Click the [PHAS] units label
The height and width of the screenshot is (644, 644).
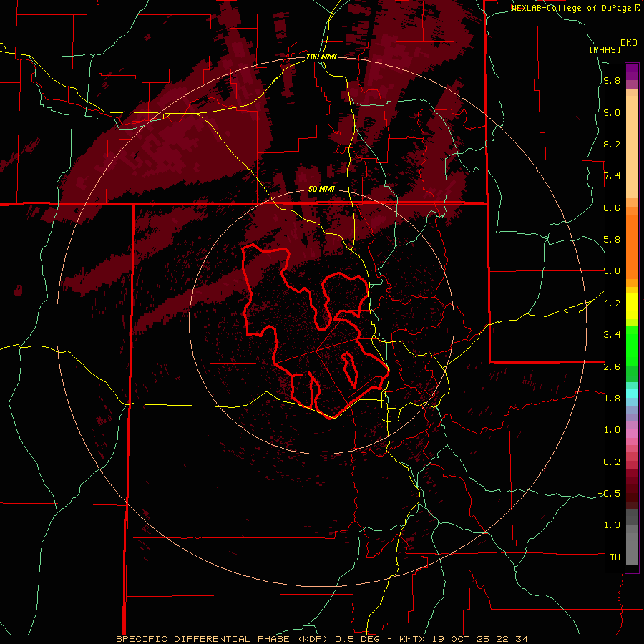coord(605,49)
